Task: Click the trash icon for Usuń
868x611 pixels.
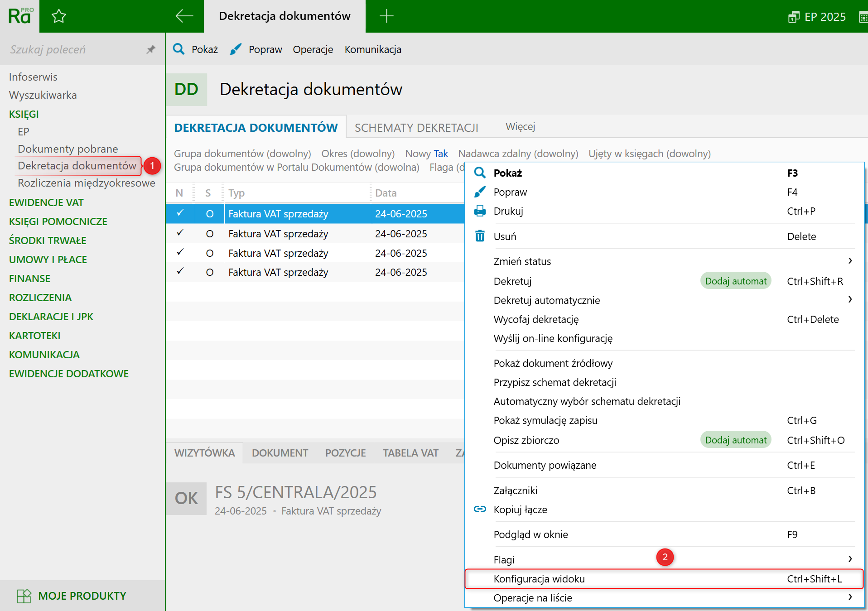Action: pos(480,236)
